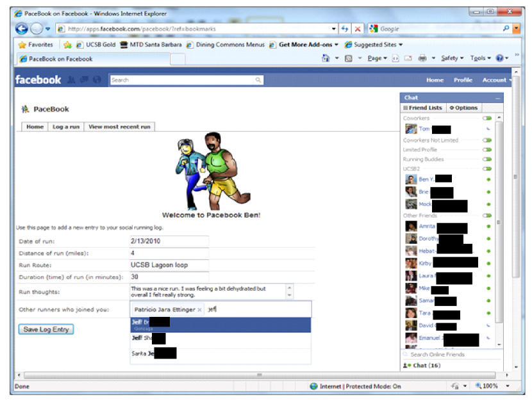The height and width of the screenshot is (404, 532).
Task: Open the Page menu dropdown
Action: coord(378,58)
